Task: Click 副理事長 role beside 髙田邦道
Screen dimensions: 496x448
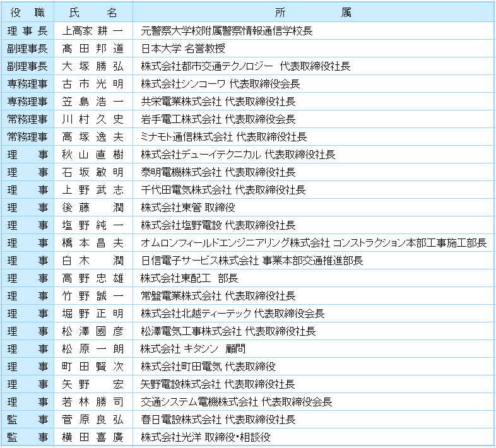Action: click(x=28, y=49)
